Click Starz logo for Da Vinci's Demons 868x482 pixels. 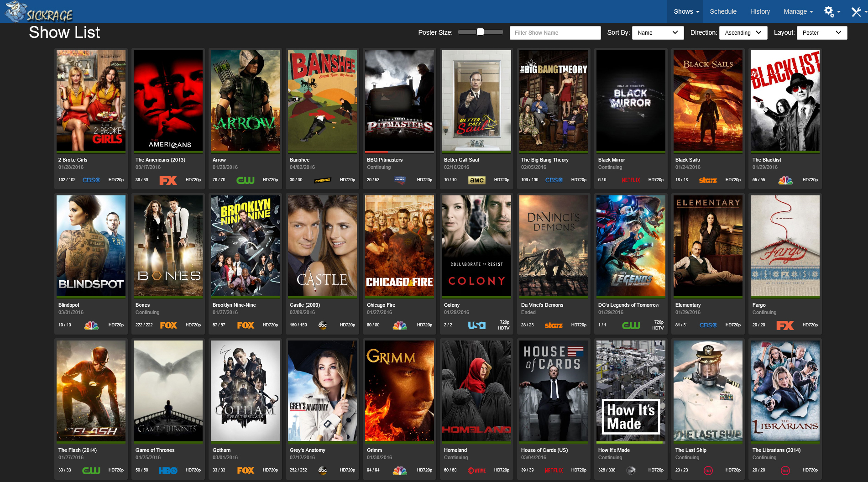tap(554, 325)
